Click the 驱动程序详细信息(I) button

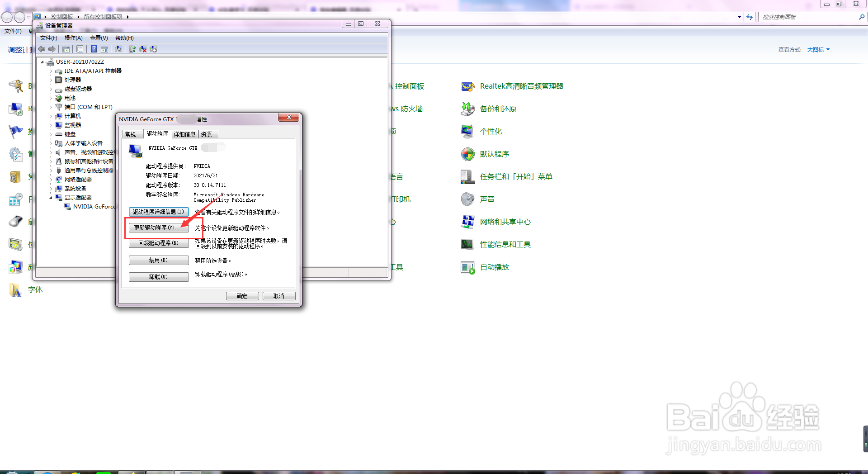pos(158,212)
